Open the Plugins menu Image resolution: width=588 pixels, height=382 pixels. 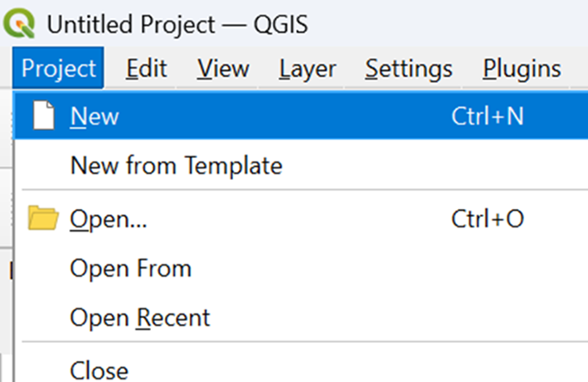pyautogui.click(x=522, y=68)
